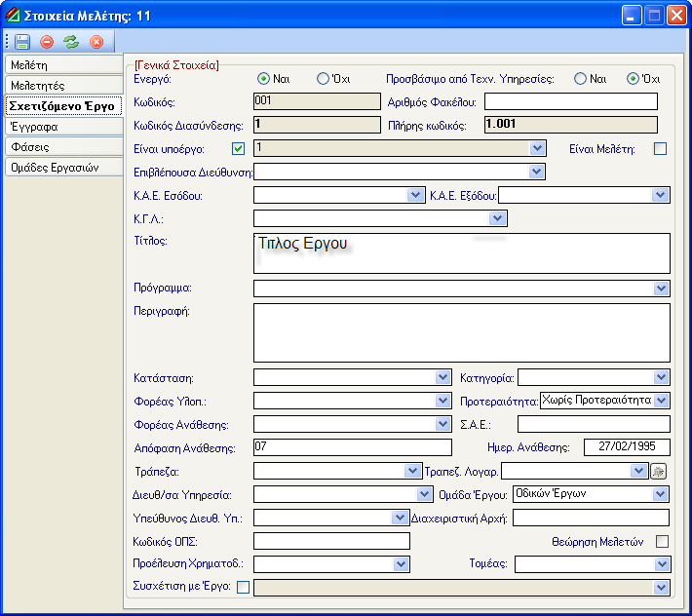Click the Περιγραφή text area
The image size is (692, 616).
[462, 332]
